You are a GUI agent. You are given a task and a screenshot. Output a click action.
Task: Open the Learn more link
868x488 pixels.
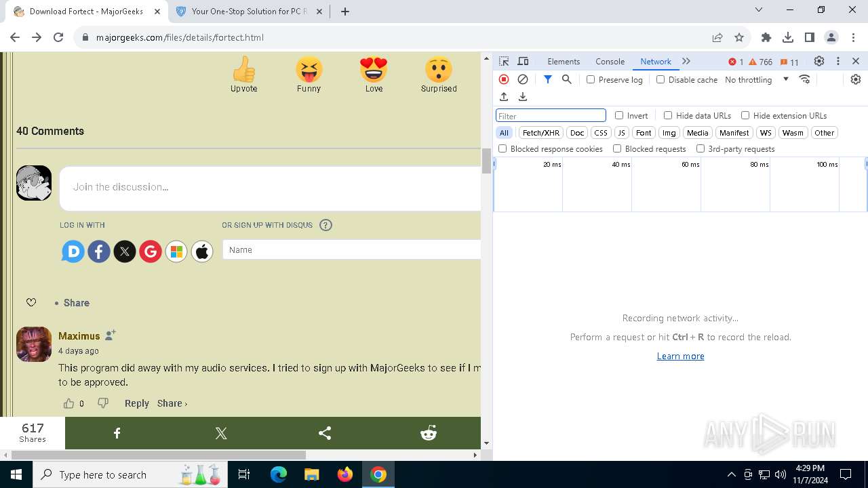pyautogui.click(x=680, y=356)
